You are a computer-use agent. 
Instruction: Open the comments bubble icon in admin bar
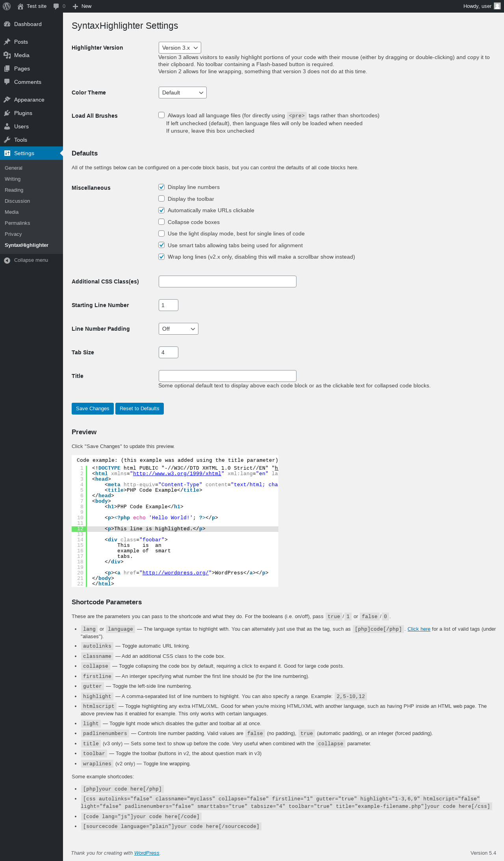click(56, 6)
